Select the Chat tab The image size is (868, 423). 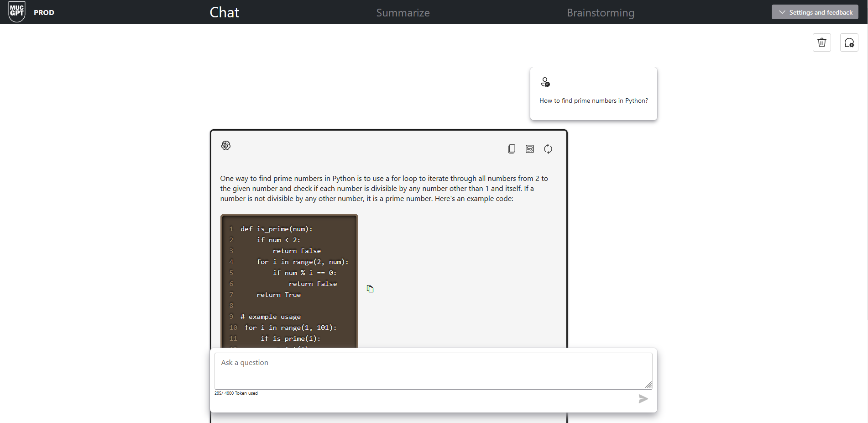(224, 13)
